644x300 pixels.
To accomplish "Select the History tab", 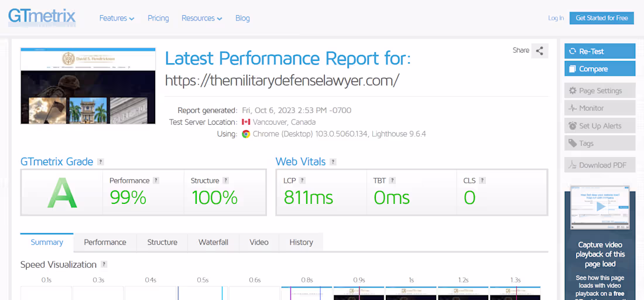I will [x=301, y=242].
